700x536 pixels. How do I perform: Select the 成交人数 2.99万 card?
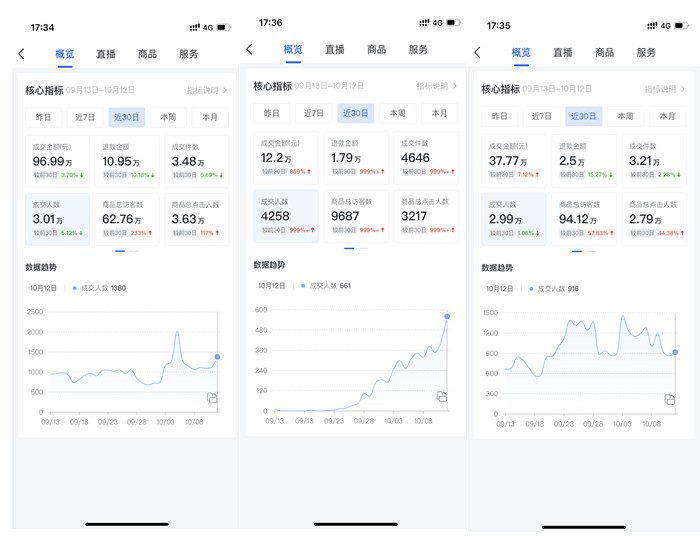point(514,219)
